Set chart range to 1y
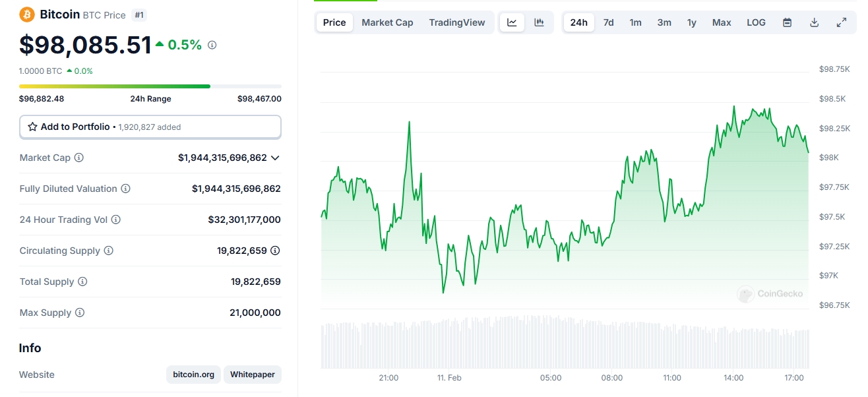868x397 pixels. [692, 22]
